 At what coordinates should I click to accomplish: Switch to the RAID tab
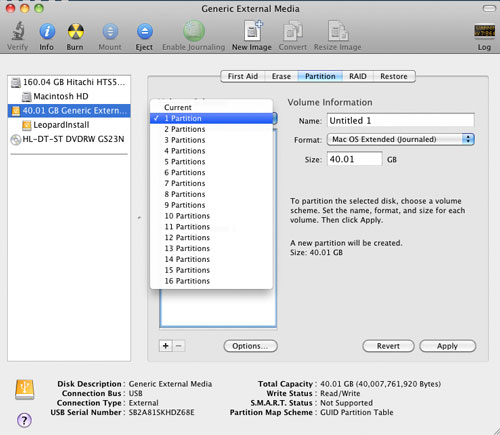[358, 76]
